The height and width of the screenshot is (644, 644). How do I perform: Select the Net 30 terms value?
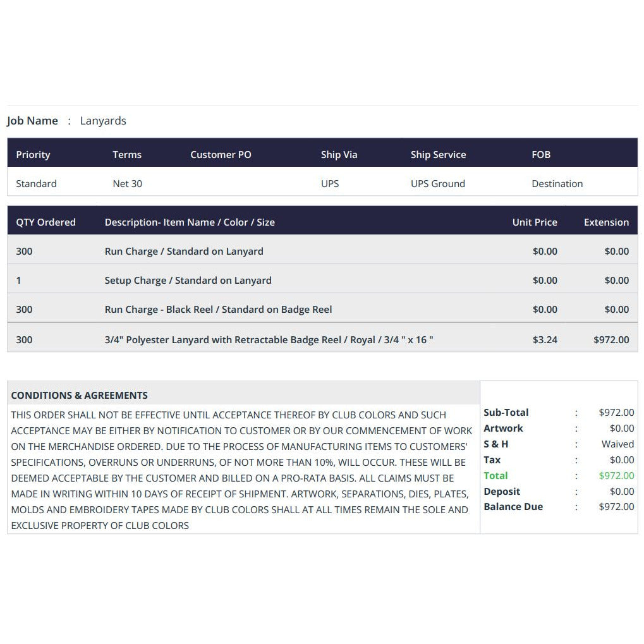click(127, 183)
